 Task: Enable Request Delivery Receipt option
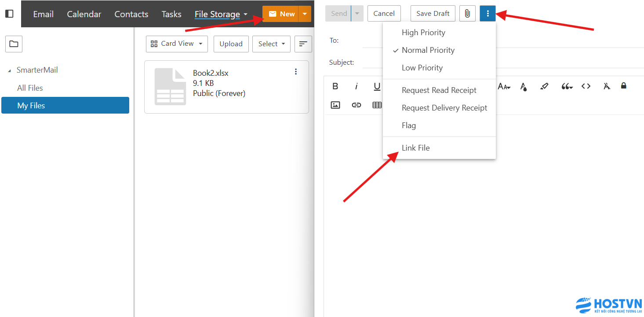pos(444,108)
